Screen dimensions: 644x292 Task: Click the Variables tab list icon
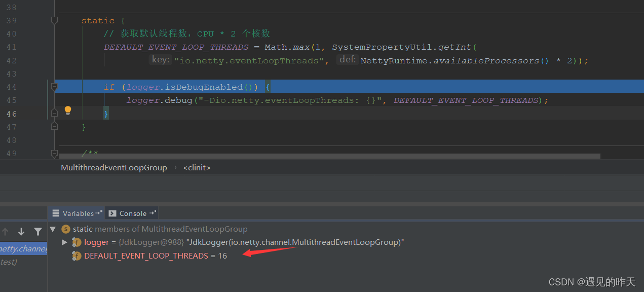pyautogui.click(x=56, y=213)
